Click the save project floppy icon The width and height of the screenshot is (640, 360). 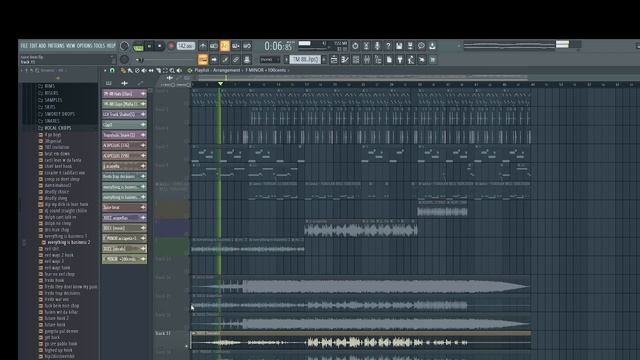(399, 46)
